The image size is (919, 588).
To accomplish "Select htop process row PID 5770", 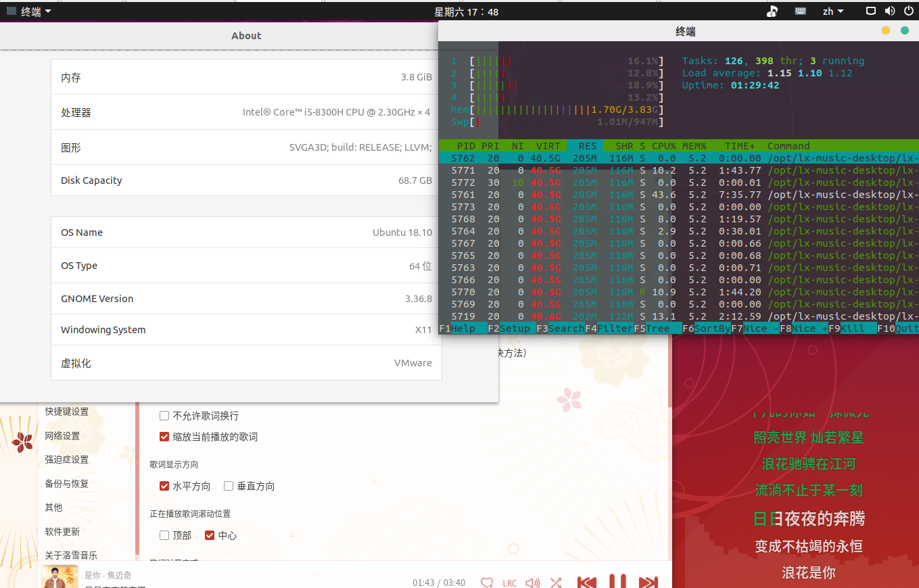I will tap(679, 292).
